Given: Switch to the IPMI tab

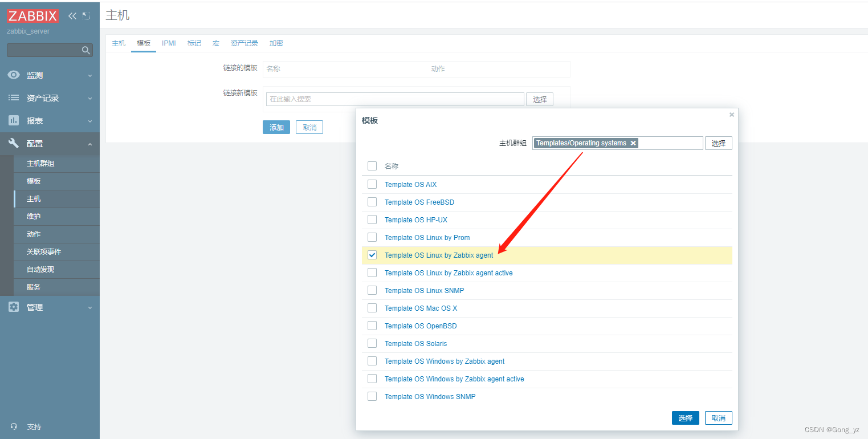Looking at the screenshot, I should pyautogui.click(x=169, y=43).
